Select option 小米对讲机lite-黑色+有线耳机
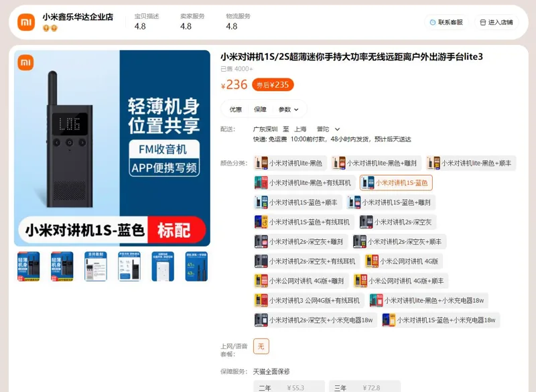Viewport: 536px width, 392px height. [x=304, y=182]
